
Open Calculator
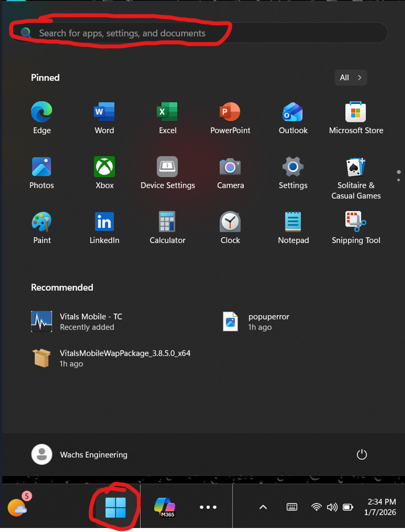167,228
